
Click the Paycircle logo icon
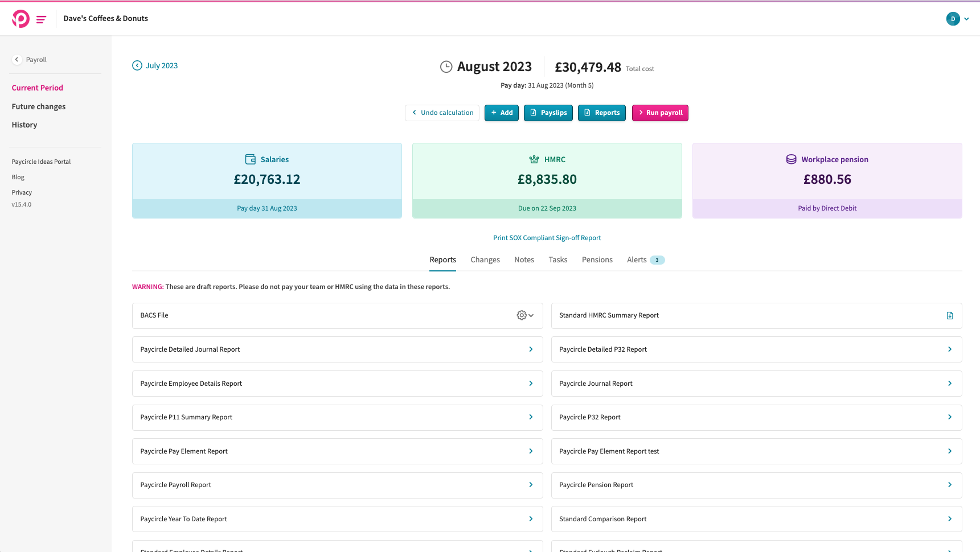point(20,19)
